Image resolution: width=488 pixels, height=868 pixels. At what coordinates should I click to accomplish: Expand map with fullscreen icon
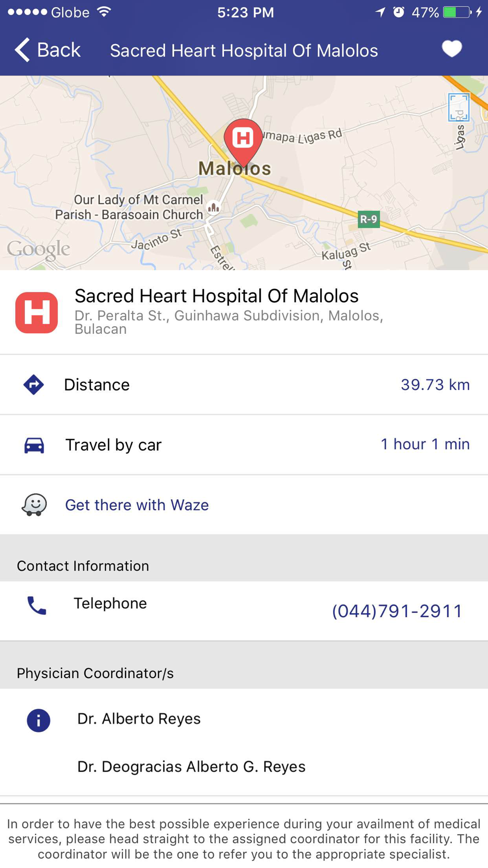(x=459, y=107)
